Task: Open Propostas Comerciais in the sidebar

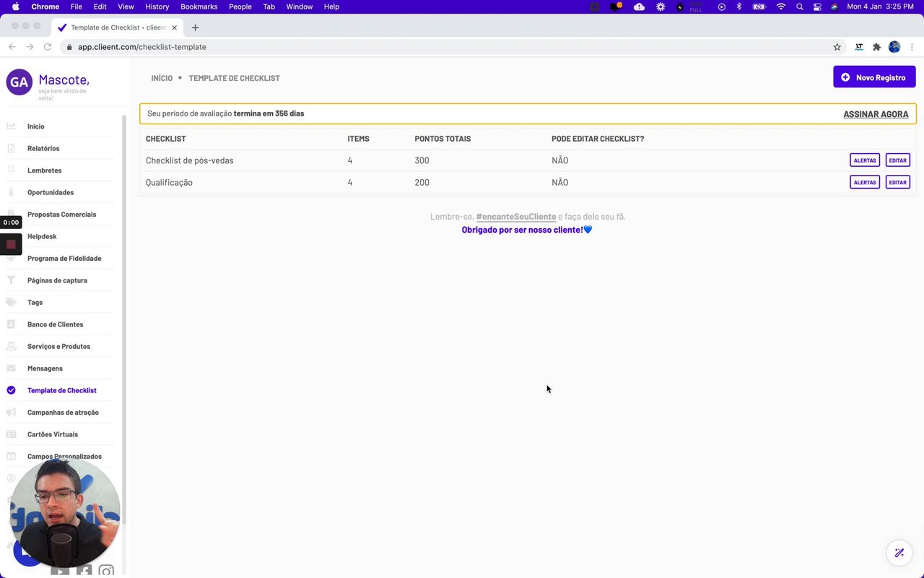Action: 61,215
